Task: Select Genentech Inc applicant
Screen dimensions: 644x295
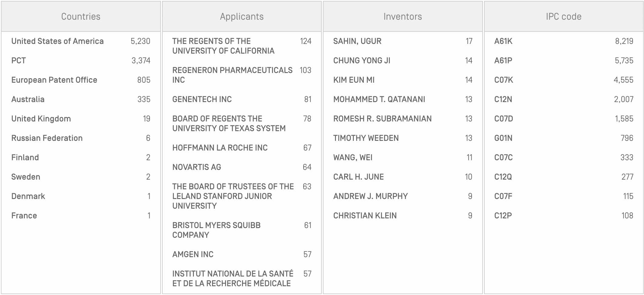Action: pos(202,99)
